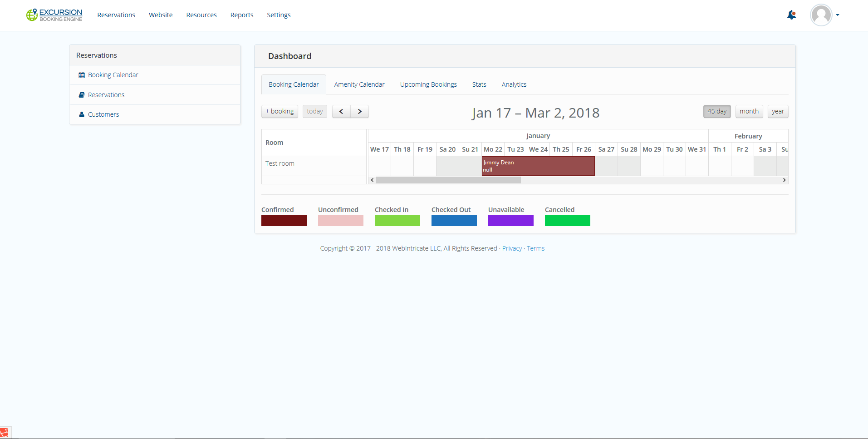The height and width of the screenshot is (439, 868).
Task: Open the Jimmy Dean booking block
Action: pos(538,166)
